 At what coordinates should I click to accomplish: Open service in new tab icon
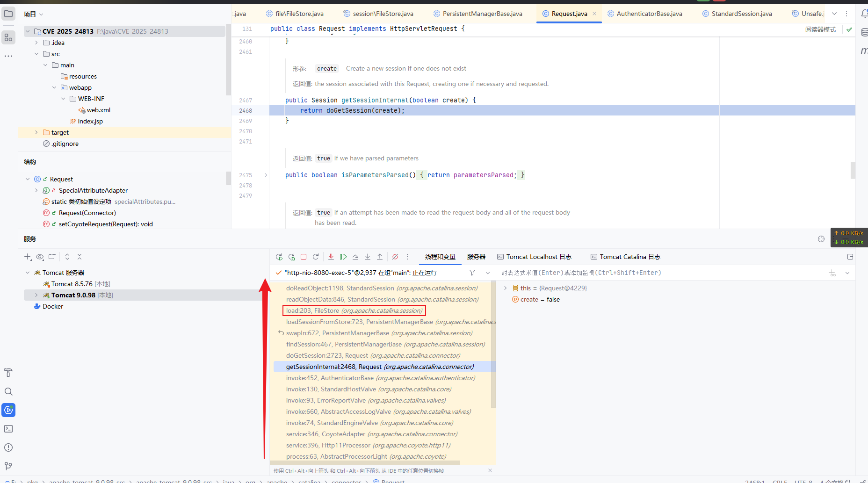tap(52, 257)
